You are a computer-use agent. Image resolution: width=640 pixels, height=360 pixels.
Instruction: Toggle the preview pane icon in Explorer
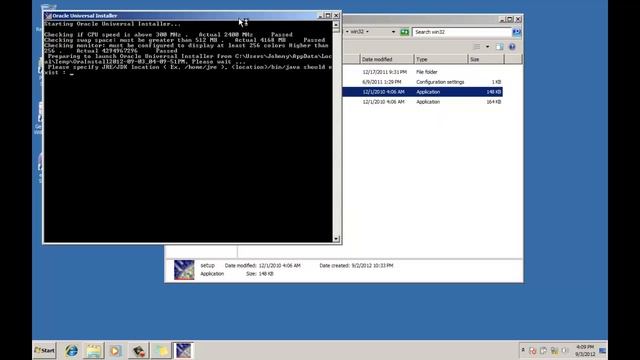click(500, 47)
